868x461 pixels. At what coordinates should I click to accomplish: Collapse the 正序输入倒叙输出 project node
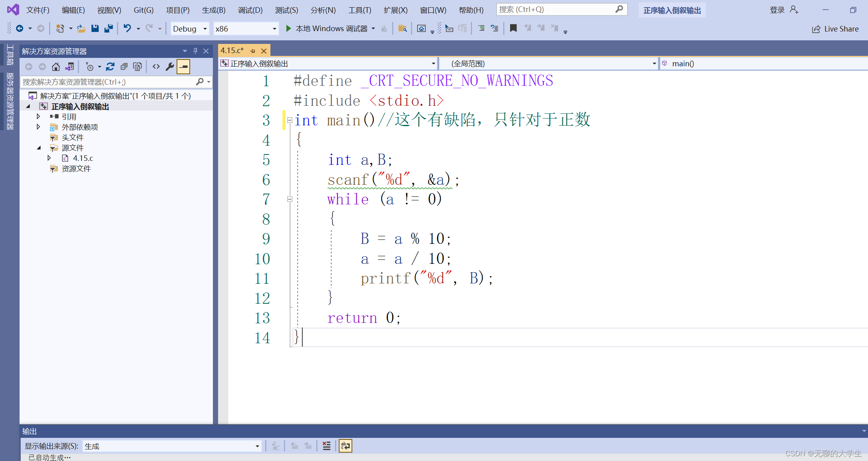28,106
